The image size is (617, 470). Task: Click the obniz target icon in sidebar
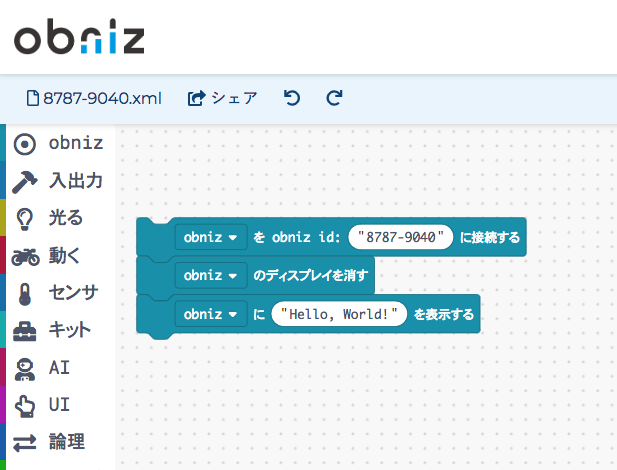pyautogui.click(x=25, y=144)
